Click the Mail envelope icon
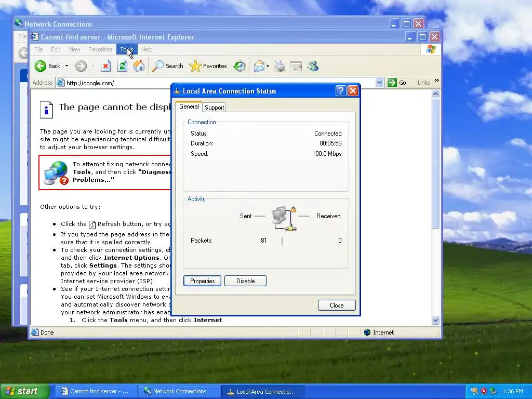The image size is (532, 399). point(259,66)
